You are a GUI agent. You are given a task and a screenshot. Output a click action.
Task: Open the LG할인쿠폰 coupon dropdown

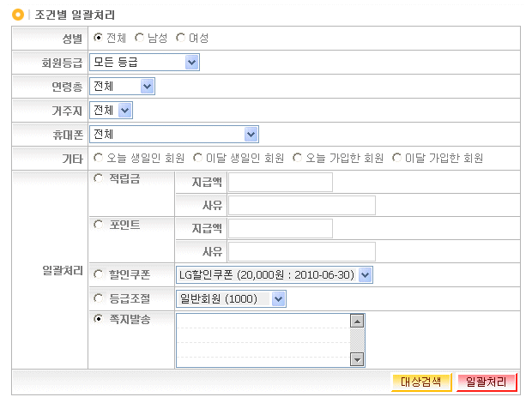(275, 274)
